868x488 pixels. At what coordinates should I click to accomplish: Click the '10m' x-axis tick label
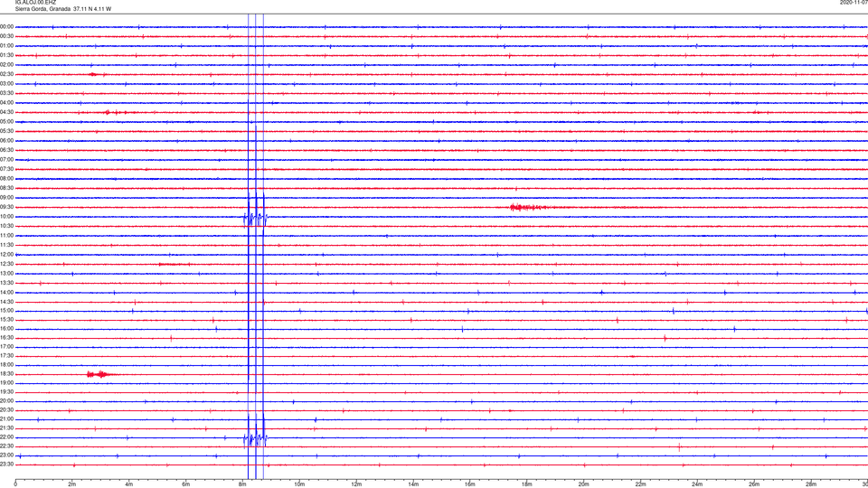299,484
